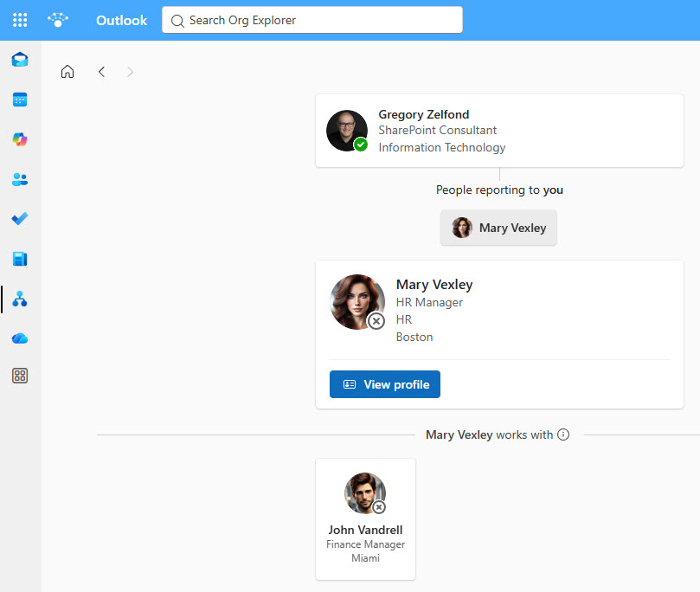Image resolution: width=700 pixels, height=592 pixels.
Task: Open Mail in the left sidebar
Action: click(20, 60)
